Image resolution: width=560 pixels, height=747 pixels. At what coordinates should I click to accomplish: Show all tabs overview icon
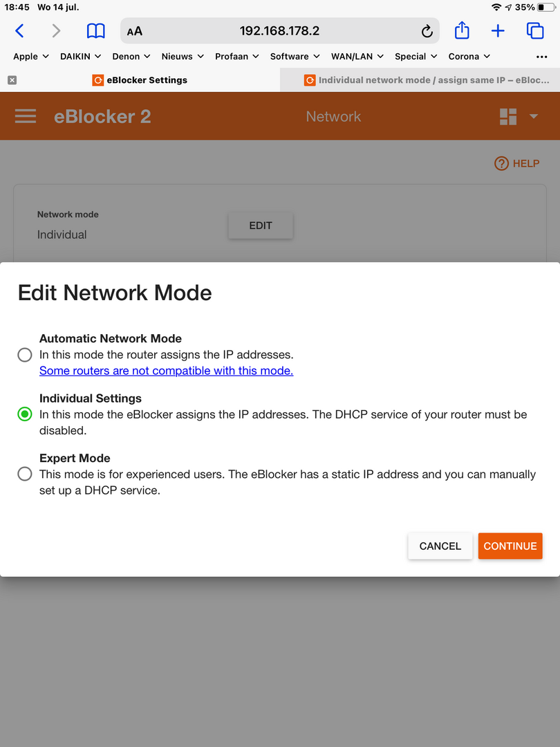pos(535,31)
